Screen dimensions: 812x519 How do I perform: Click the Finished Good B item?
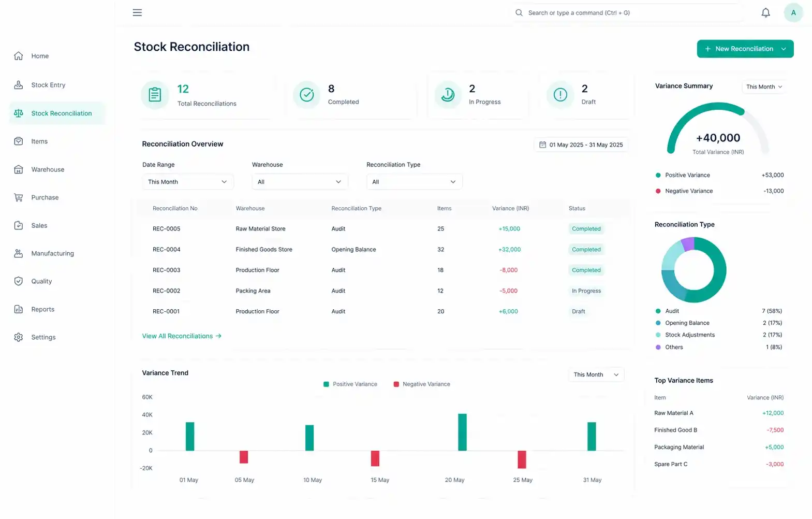click(675, 430)
